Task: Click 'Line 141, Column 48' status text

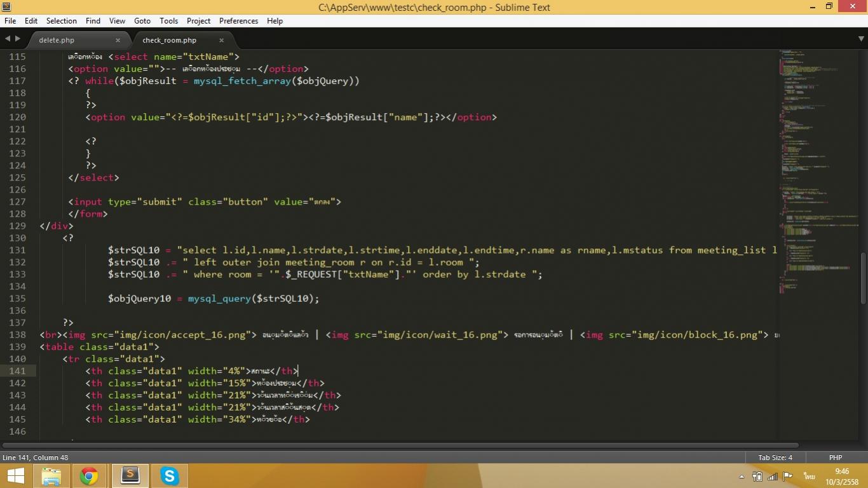Action: click(36, 457)
